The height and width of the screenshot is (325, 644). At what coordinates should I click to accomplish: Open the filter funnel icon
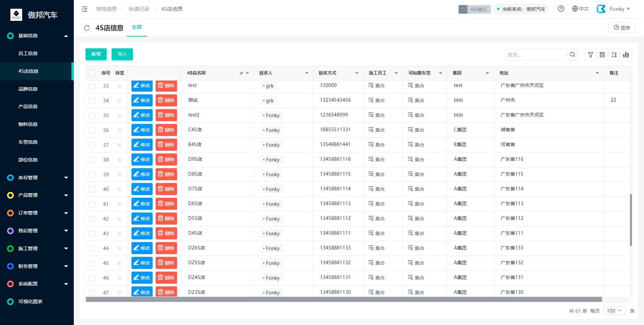click(591, 55)
